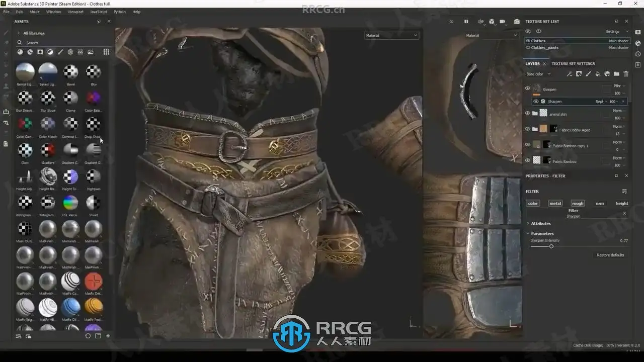Open the right viewport Material dropdown
The height and width of the screenshot is (362, 644).
[492, 35]
